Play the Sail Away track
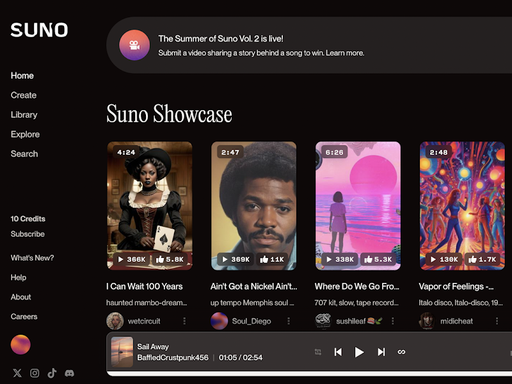The width and height of the screenshot is (512, 384). tap(359, 352)
